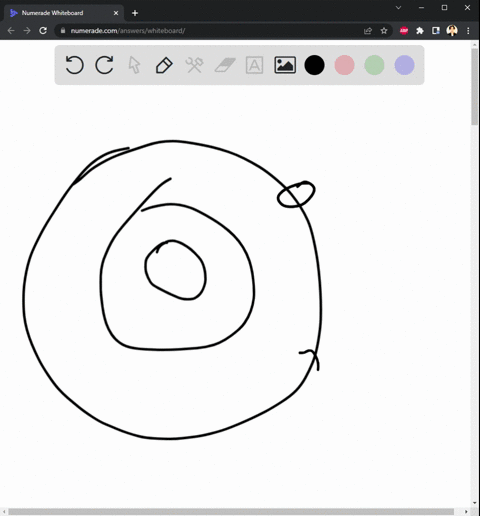Open the browser extensions puzzle menu

pyautogui.click(x=420, y=31)
